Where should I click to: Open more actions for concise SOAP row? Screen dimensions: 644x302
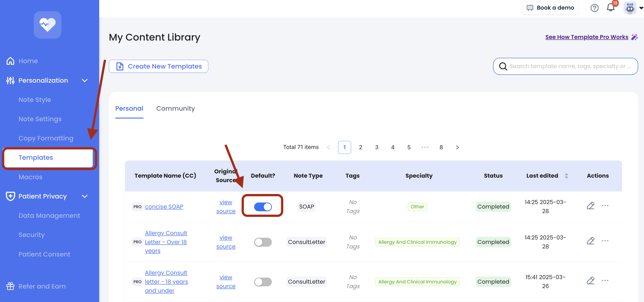605,206
